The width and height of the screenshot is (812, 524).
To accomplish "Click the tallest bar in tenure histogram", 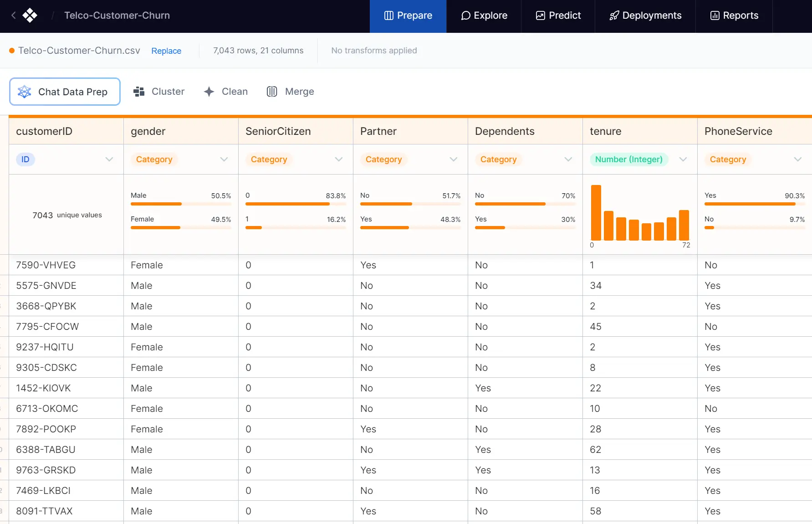I will 596,212.
